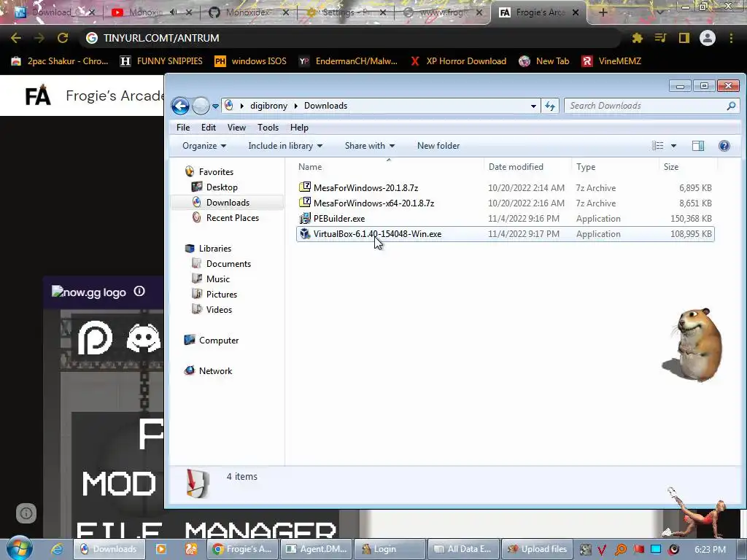The height and width of the screenshot is (560, 747).
Task: Click the Windows Start orb
Action: point(19,548)
